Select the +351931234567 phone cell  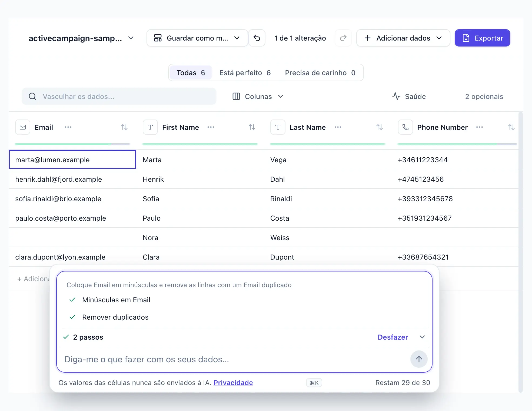[455, 218]
